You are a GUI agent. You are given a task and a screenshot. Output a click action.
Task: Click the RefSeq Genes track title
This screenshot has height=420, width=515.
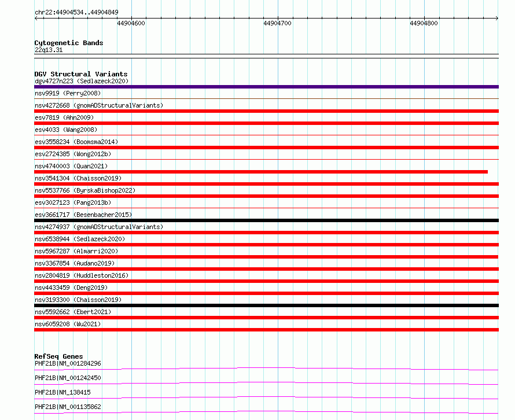[58, 356]
